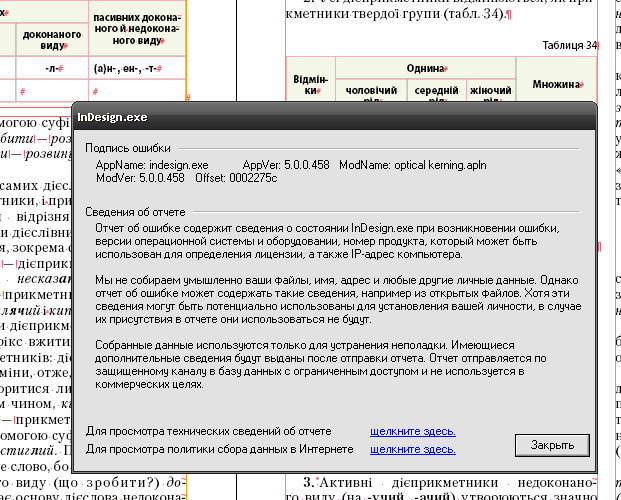Click the 'пасивних доконаного й недоконаного виду' cell

tap(137, 29)
